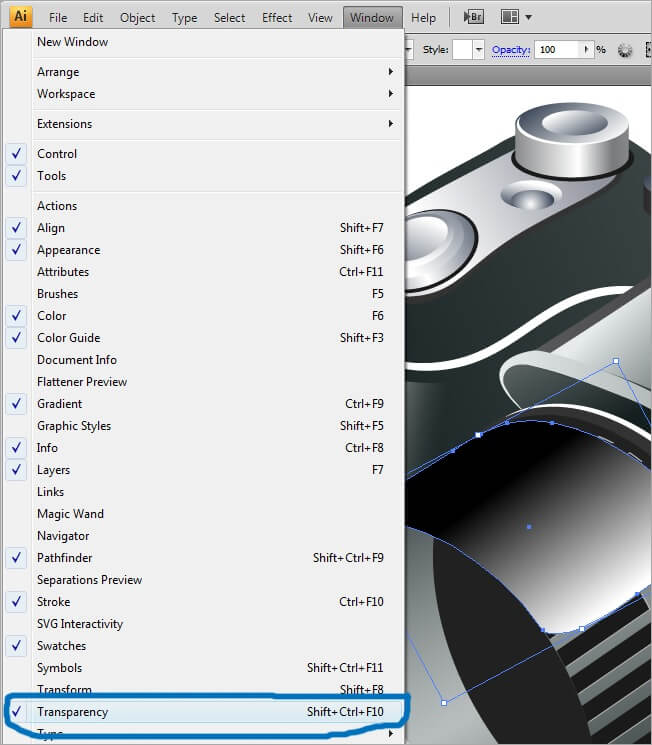This screenshot has width=652, height=745.
Task: Click the Opacity value field
Action: (x=557, y=50)
